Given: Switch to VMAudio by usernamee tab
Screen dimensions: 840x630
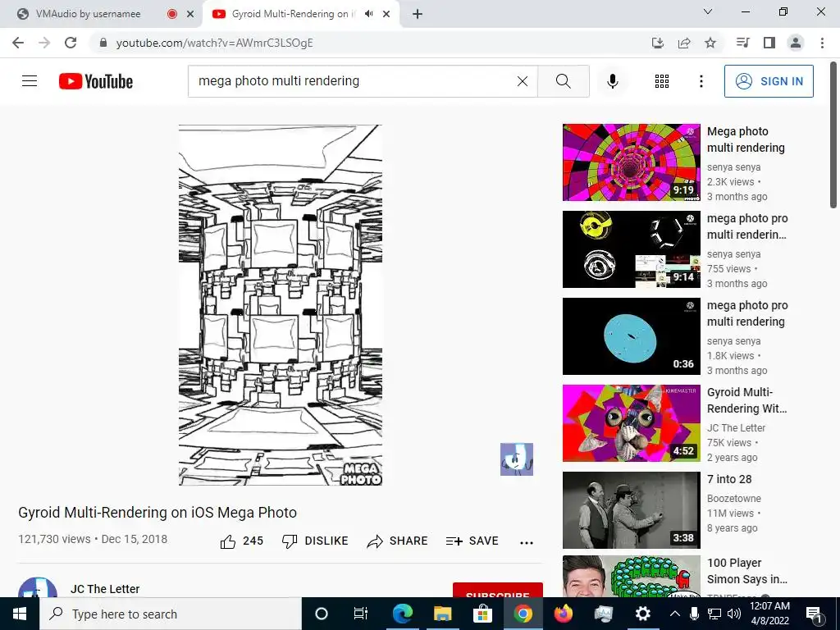Looking at the screenshot, I should 88,14.
